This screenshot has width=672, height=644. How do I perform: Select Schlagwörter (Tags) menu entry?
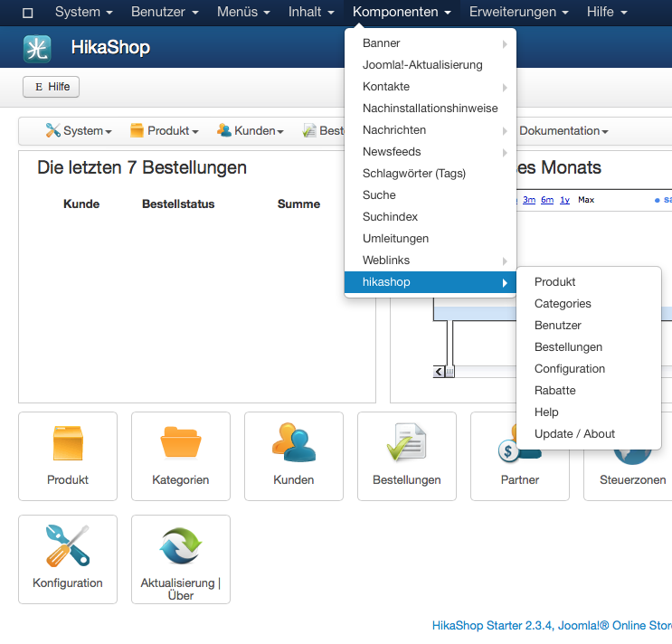click(x=431, y=174)
